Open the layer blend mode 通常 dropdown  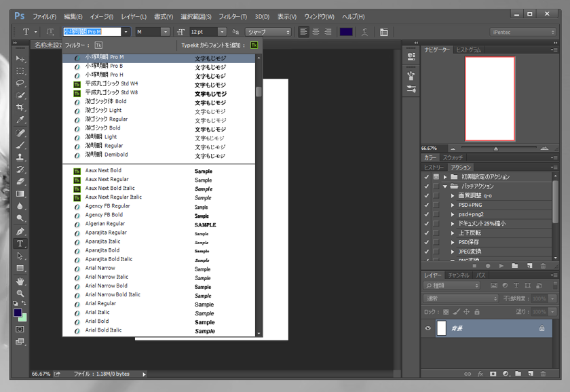pos(461,298)
